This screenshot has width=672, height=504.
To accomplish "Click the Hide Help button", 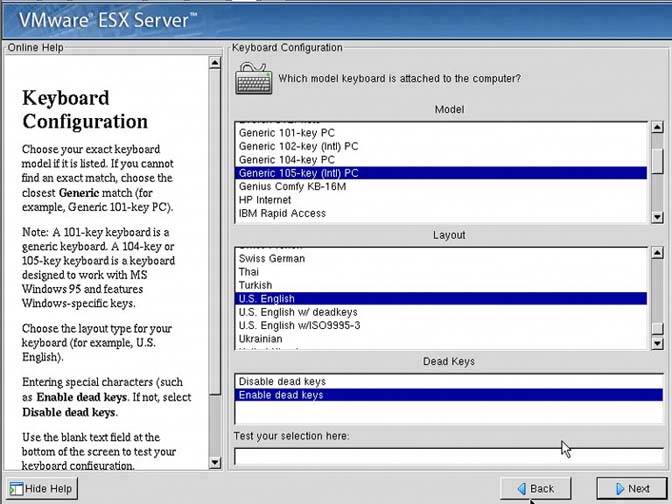I will tap(41, 488).
